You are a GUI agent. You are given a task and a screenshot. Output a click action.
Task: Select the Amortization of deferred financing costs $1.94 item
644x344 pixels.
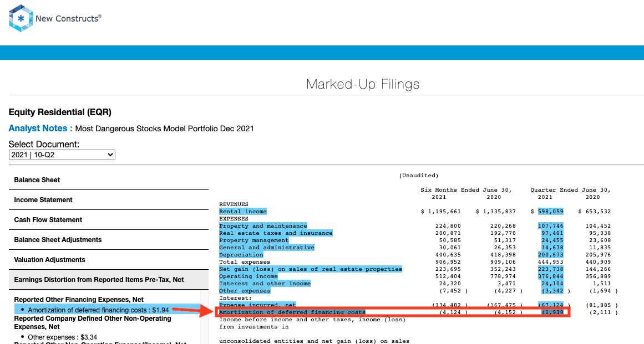pyautogui.click(x=99, y=310)
